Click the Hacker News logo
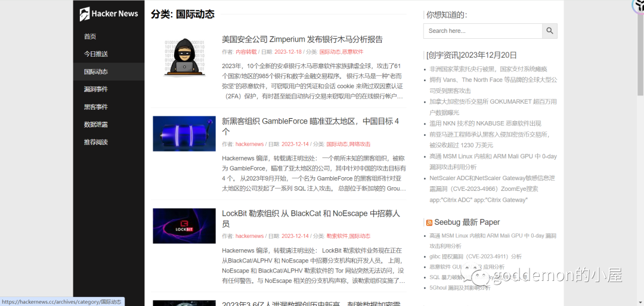The width and height of the screenshot is (644, 306). [x=109, y=14]
